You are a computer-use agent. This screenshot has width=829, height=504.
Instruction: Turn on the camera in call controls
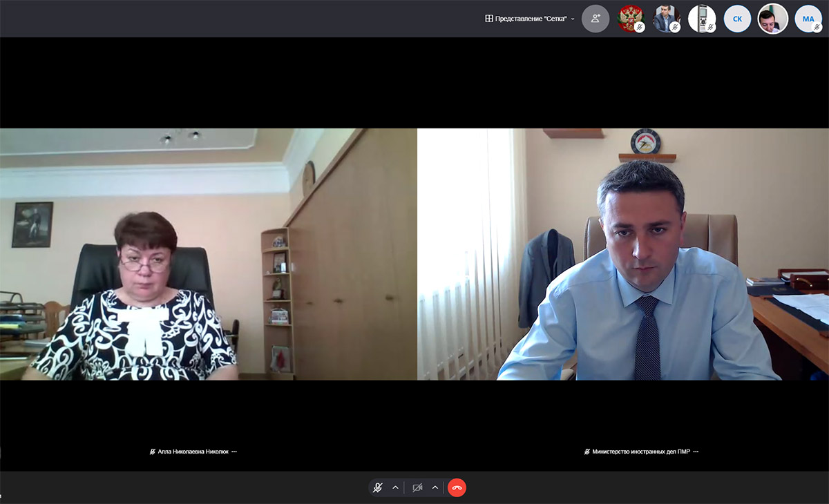tap(417, 487)
